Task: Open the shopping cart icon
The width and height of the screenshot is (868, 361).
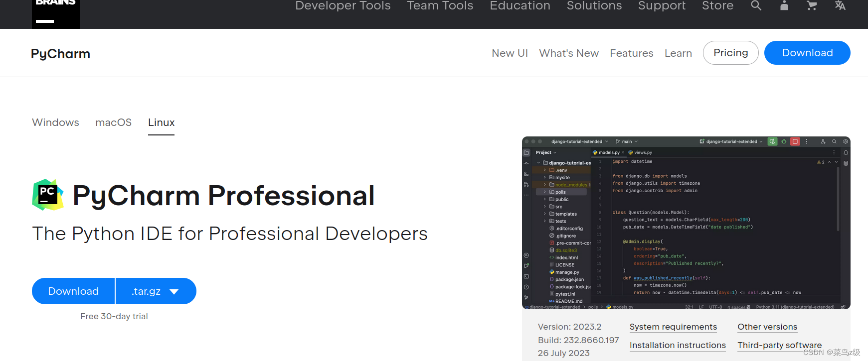Action: (x=812, y=5)
